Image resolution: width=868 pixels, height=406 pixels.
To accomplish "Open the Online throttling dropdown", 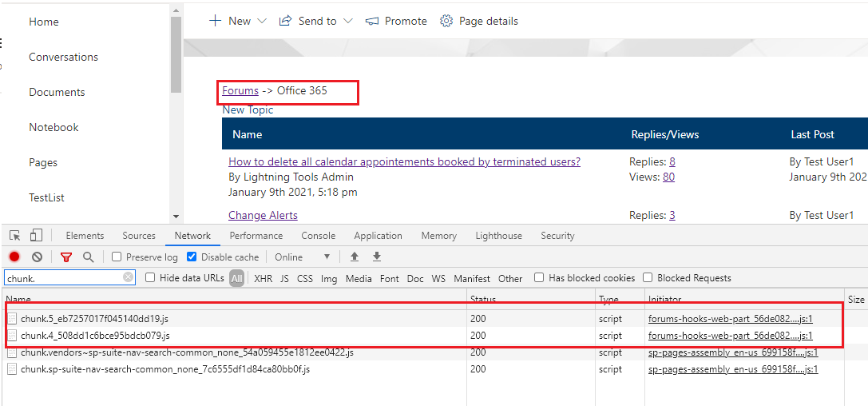I will [x=303, y=257].
